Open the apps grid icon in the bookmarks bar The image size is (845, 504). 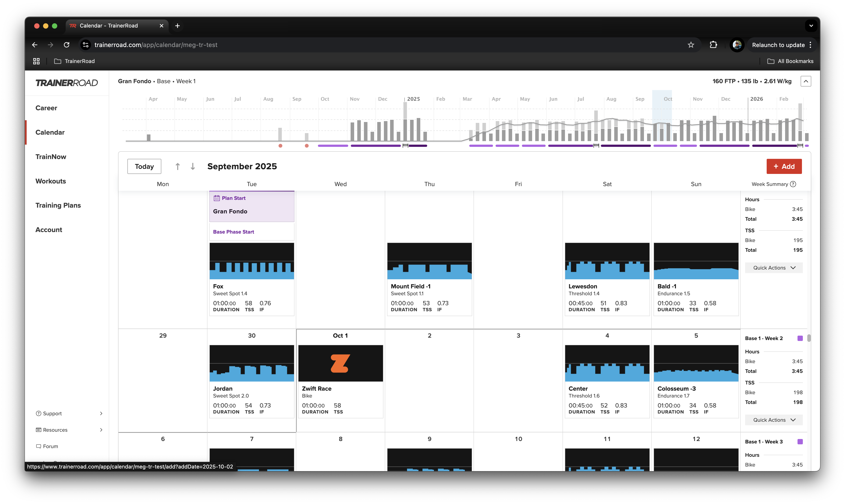pos(36,61)
